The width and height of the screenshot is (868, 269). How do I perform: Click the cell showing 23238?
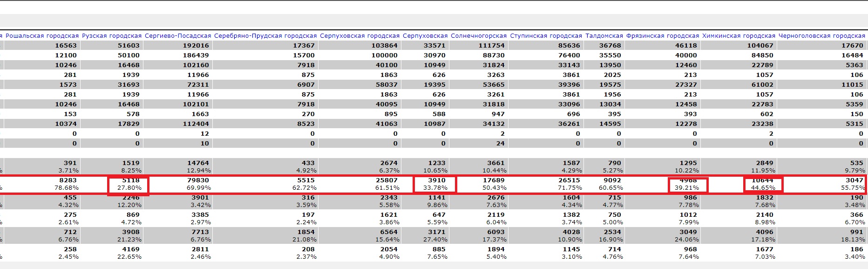click(739, 124)
